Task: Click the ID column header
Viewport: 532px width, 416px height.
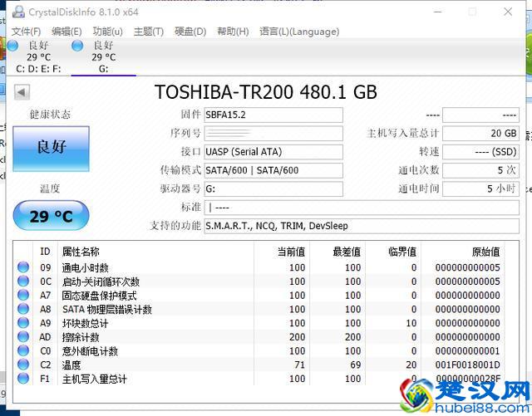Action: [x=45, y=252]
